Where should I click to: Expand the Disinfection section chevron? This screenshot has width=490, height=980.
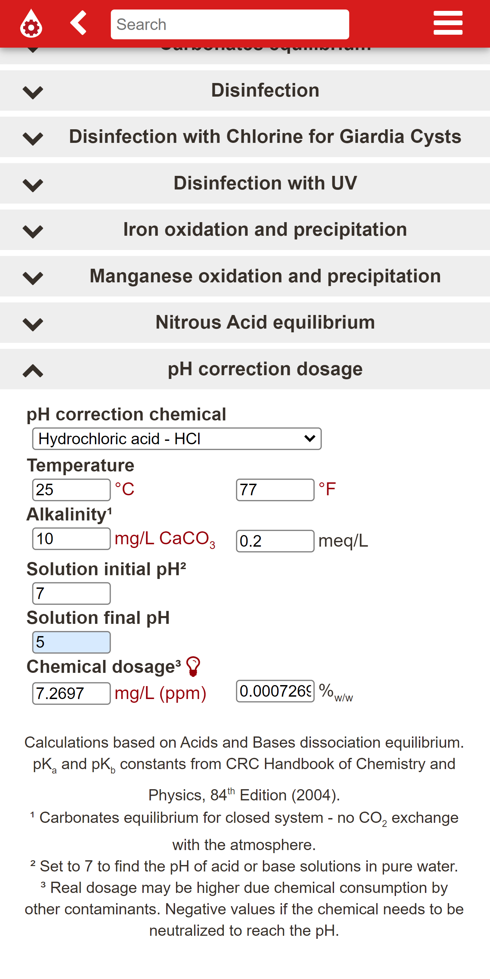pos(33,92)
